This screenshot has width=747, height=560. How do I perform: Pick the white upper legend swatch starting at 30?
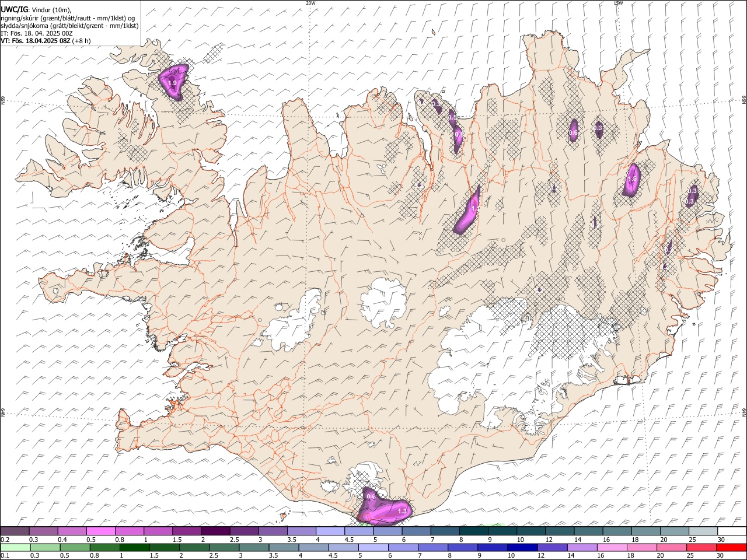click(732, 531)
